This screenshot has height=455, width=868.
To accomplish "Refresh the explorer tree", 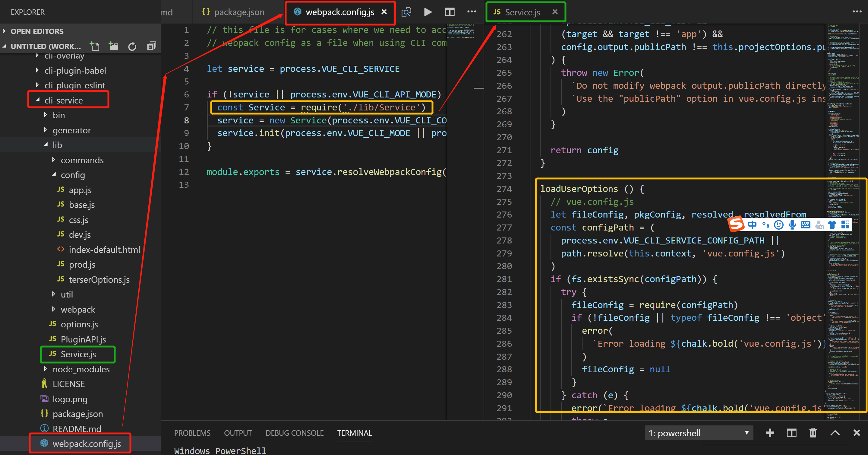I will click(x=132, y=46).
